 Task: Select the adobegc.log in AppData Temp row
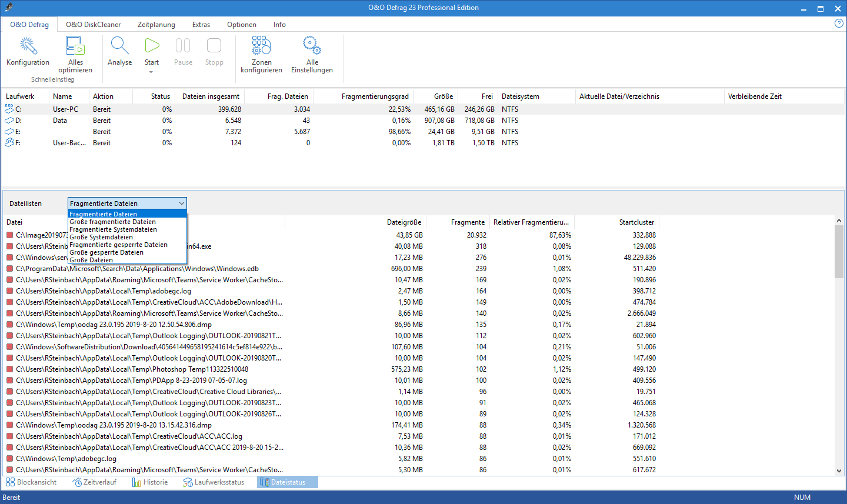[x=331, y=291]
